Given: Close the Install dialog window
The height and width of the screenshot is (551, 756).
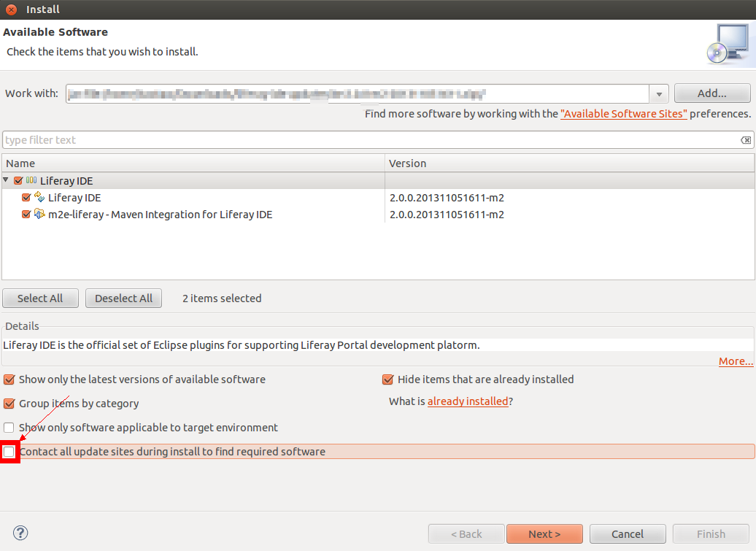Looking at the screenshot, I should (x=11, y=9).
